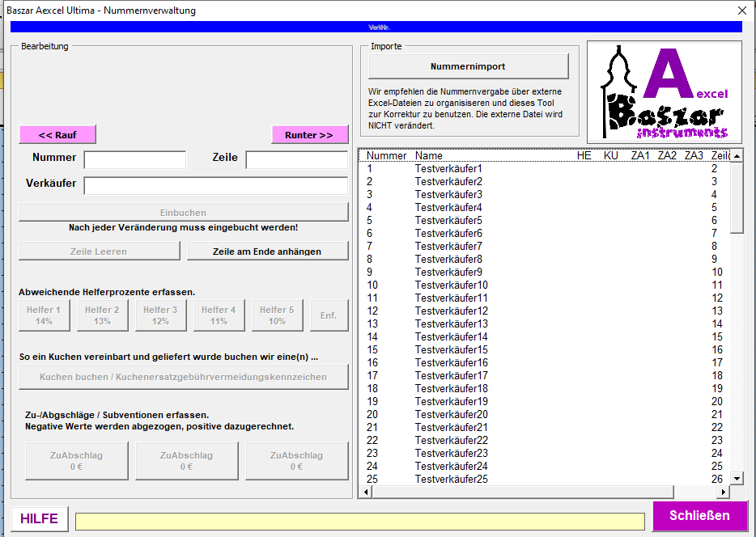The height and width of the screenshot is (537, 756).
Task: Select row Testverkäufer5
Action: coord(545,221)
